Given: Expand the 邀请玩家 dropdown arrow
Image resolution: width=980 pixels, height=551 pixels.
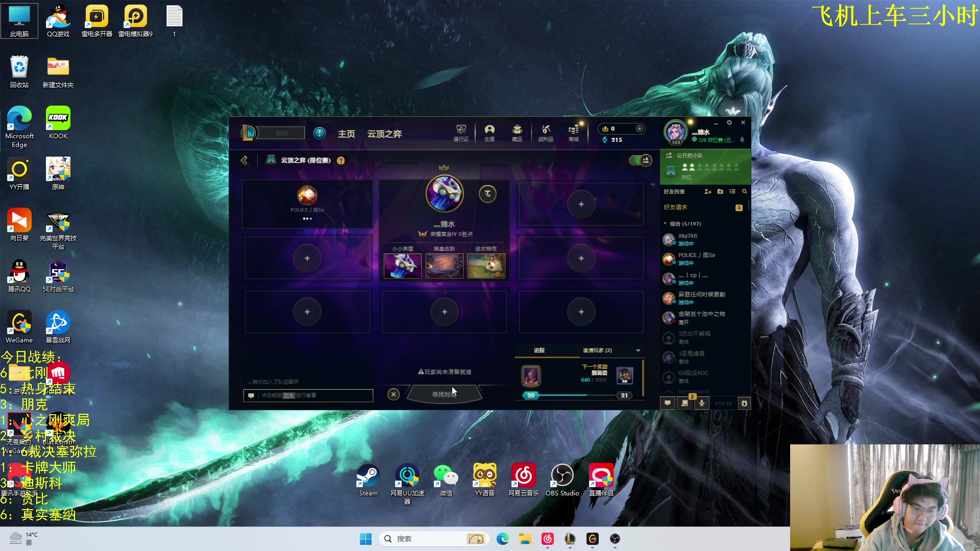Looking at the screenshot, I should 638,350.
